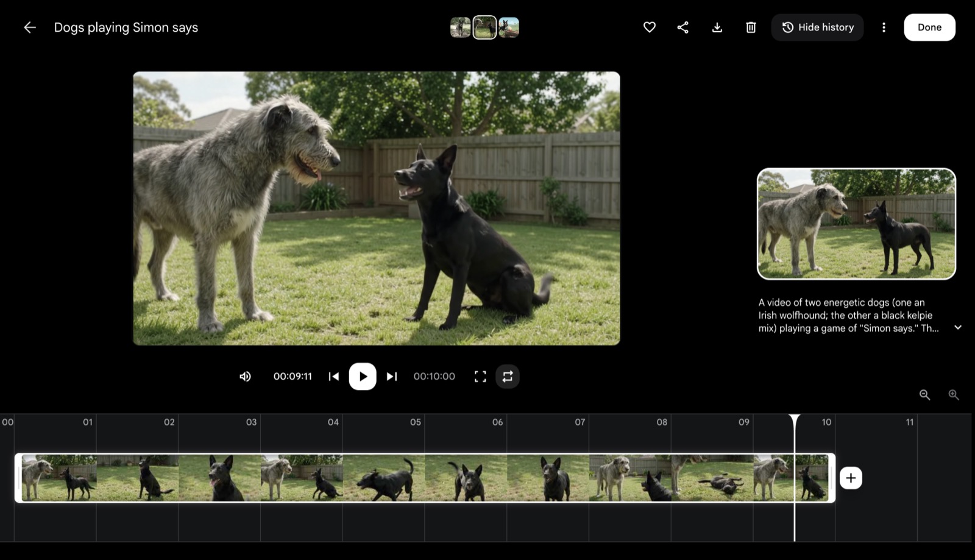Click the current time 00:09:11
Screen dimensions: 975x560
[x=292, y=377]
